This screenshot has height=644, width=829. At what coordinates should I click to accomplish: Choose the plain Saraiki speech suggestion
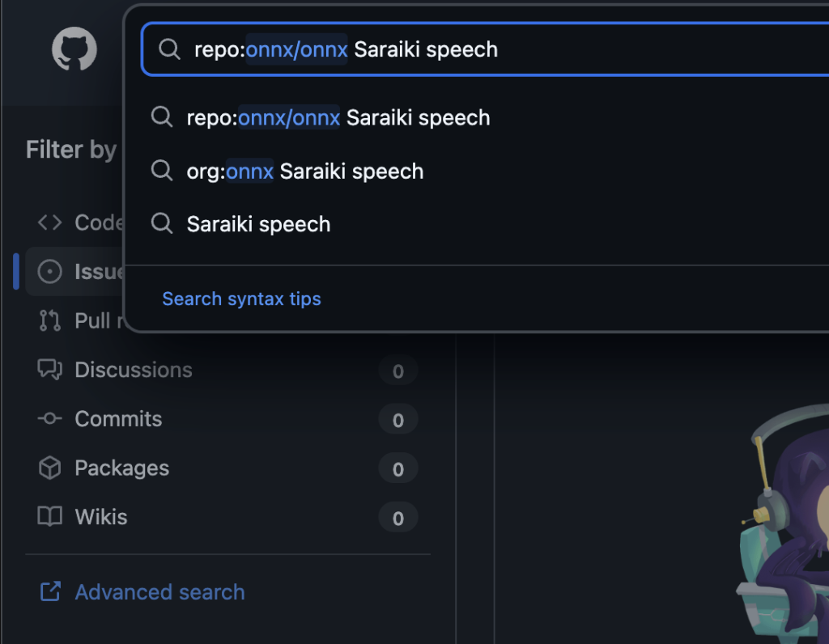pyautogui.click(x=258, y=224)
